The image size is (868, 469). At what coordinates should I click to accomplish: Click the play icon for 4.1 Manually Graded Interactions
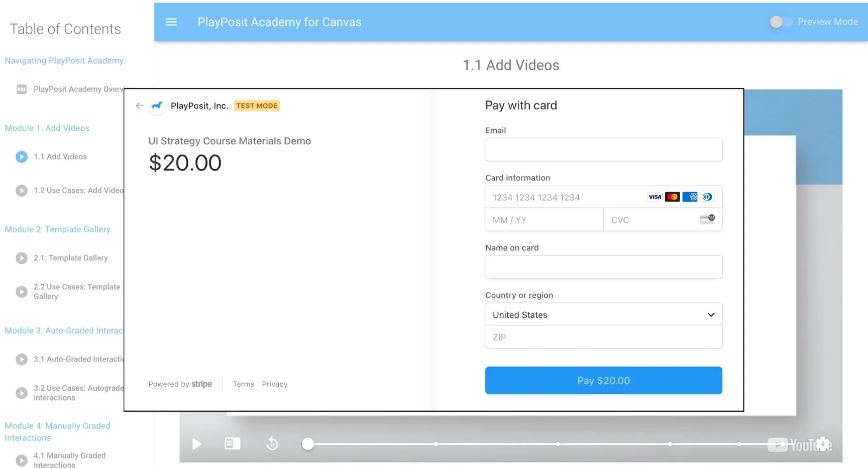21,460
